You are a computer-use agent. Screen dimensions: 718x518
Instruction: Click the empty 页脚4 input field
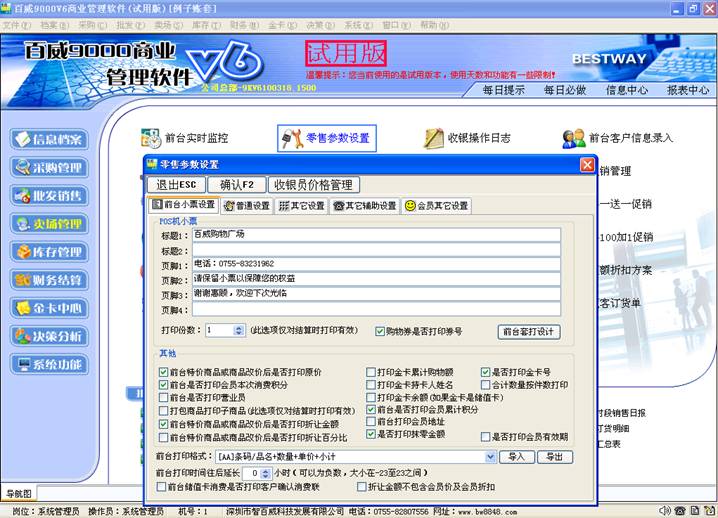tap(376, 309)
